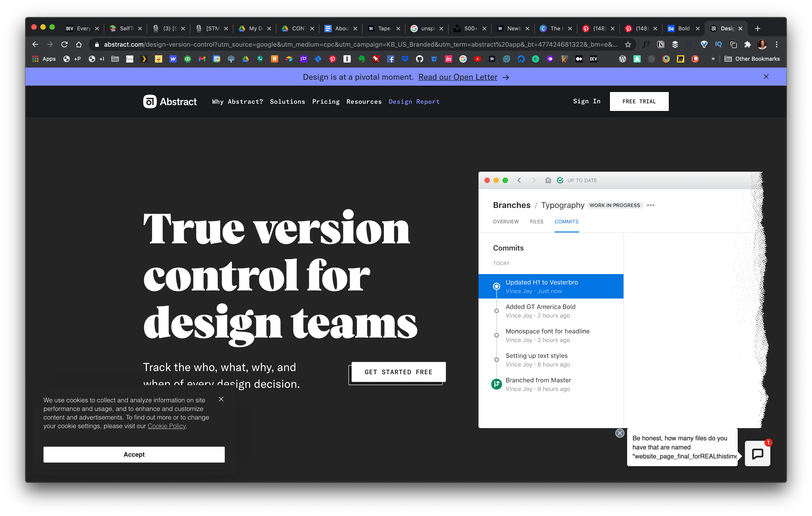The height and width of the screenshot is (516, 812).
Task: Open the Gmail bookmark icon
Action: tap(202, 59)
